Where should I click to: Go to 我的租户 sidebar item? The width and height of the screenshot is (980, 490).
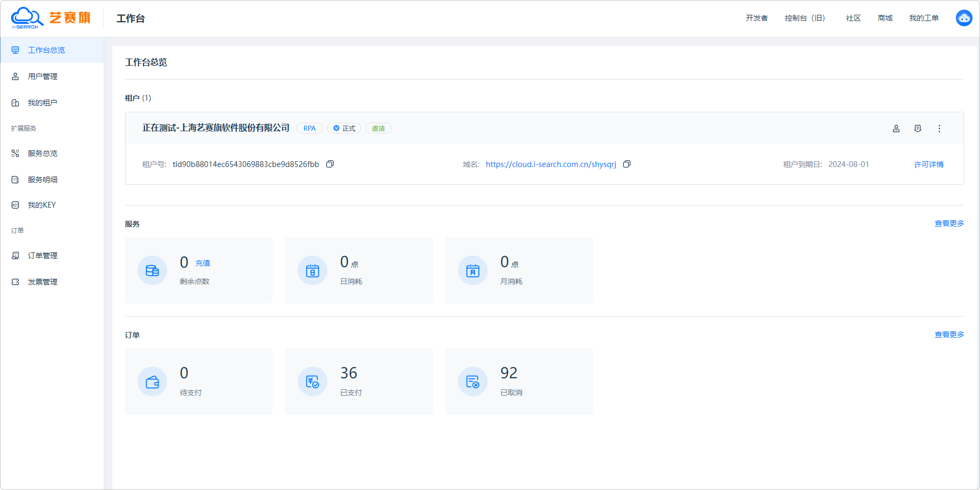point(42,103)
